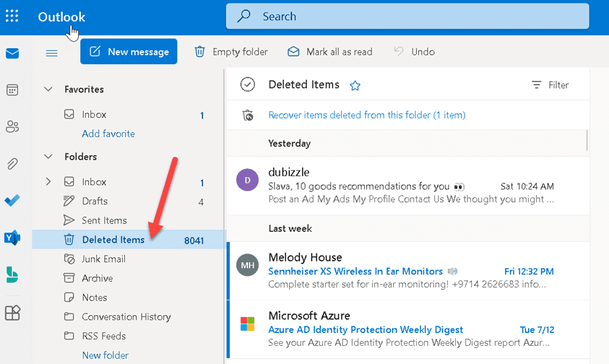Image resolution: width=609 pixels, height=364 pixels.
Task: Click the message list scrollbar
Action: 587,140
